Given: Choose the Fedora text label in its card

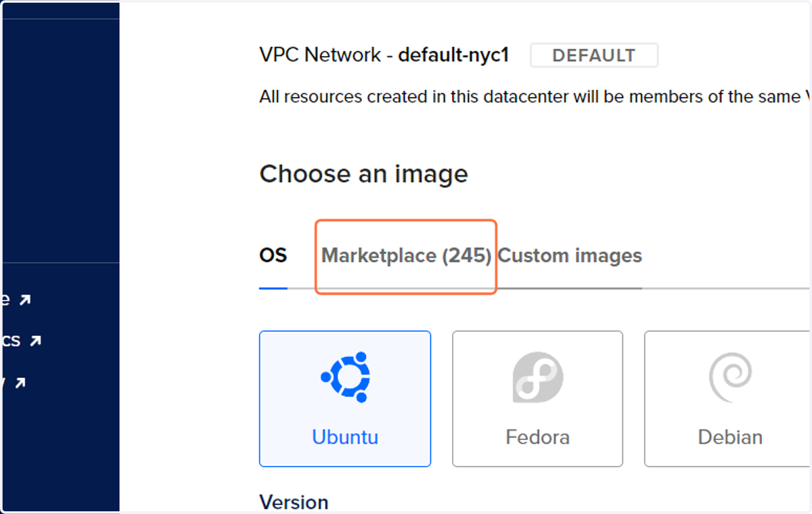Looking at the screenshot, I should 537,437.
